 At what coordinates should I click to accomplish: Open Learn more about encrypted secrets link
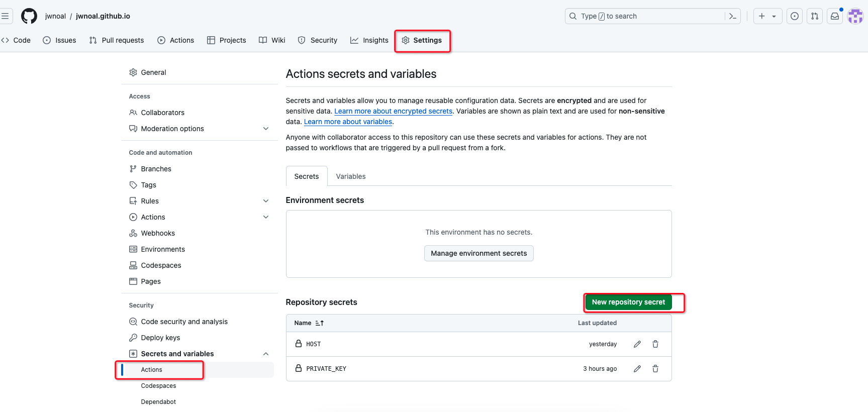(x=394, y=111)
